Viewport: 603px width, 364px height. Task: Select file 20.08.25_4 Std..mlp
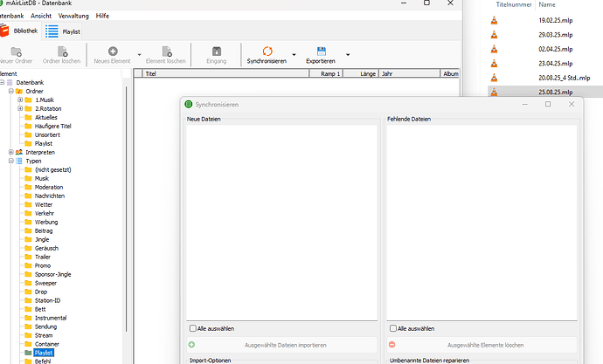[x=565, y=78]
